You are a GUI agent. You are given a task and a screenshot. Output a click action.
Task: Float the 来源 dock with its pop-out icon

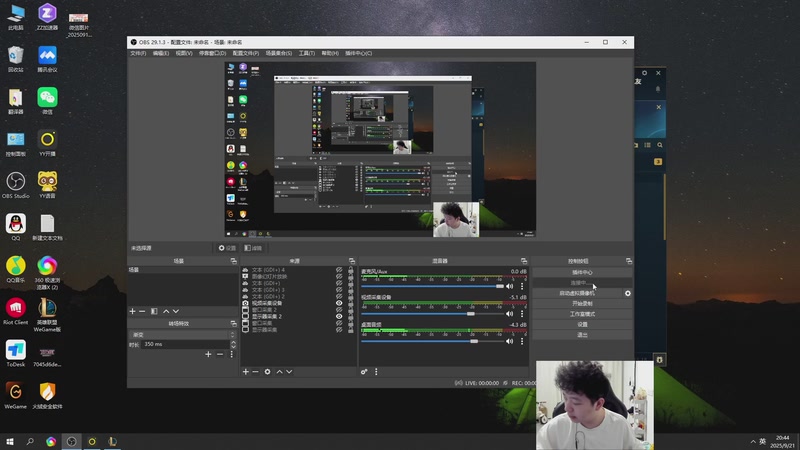tap(352, 261)
